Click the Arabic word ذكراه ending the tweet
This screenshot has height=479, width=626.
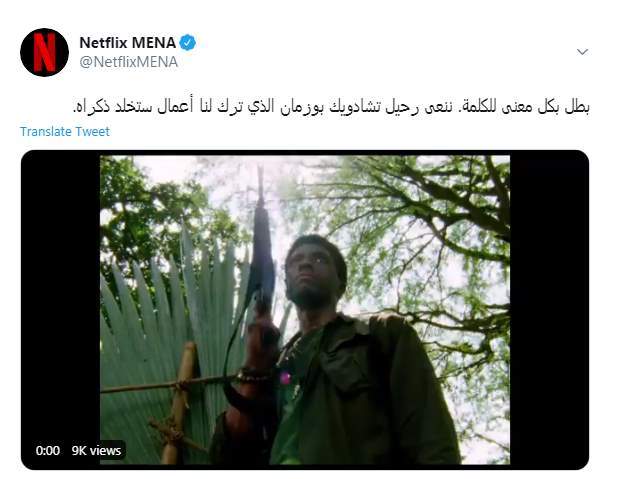tap(91, 108)
